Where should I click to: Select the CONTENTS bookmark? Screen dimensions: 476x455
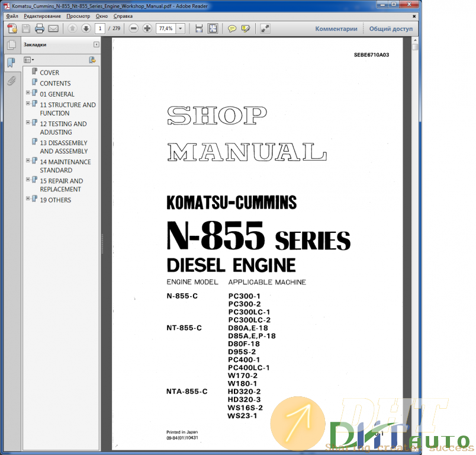click(55, 83)
